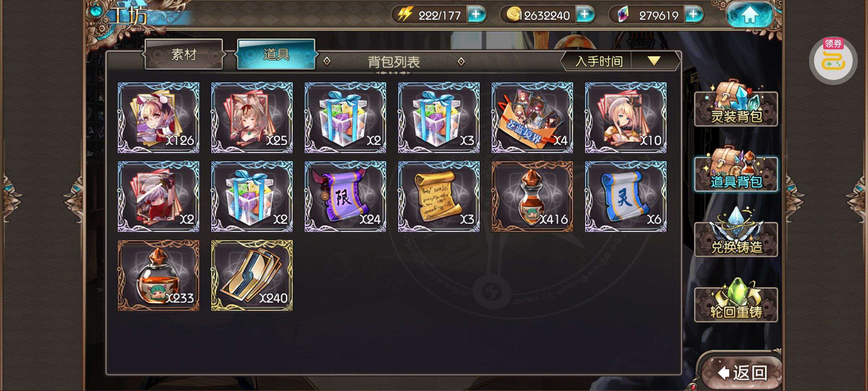Select the blue 灵 scroll item
The width and height of the screenshot is (868, 391).
626,197
